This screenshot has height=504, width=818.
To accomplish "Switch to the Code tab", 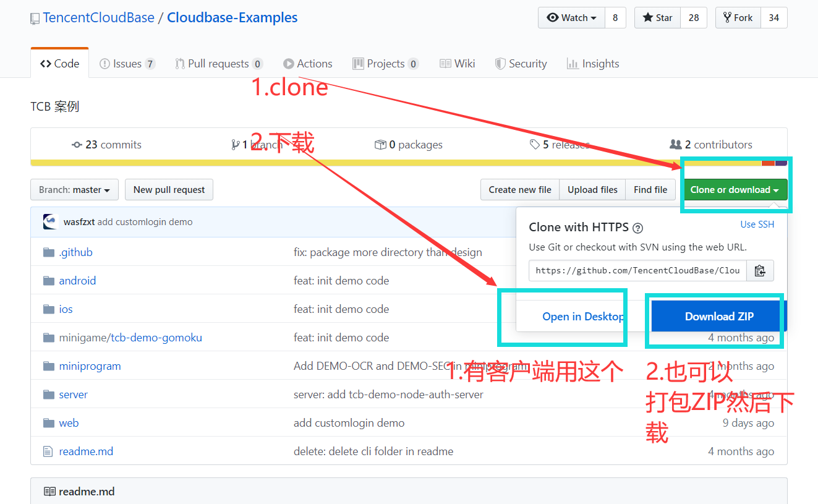I will pos(59,63).
